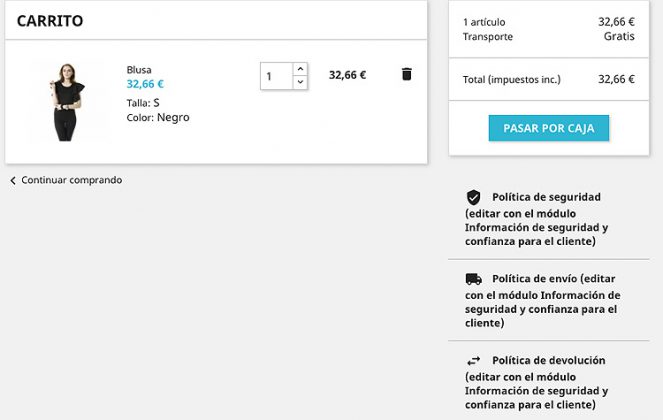Open the Blusa product name link
This screenshot has height=420, width=663.
(x=139, y=70)
